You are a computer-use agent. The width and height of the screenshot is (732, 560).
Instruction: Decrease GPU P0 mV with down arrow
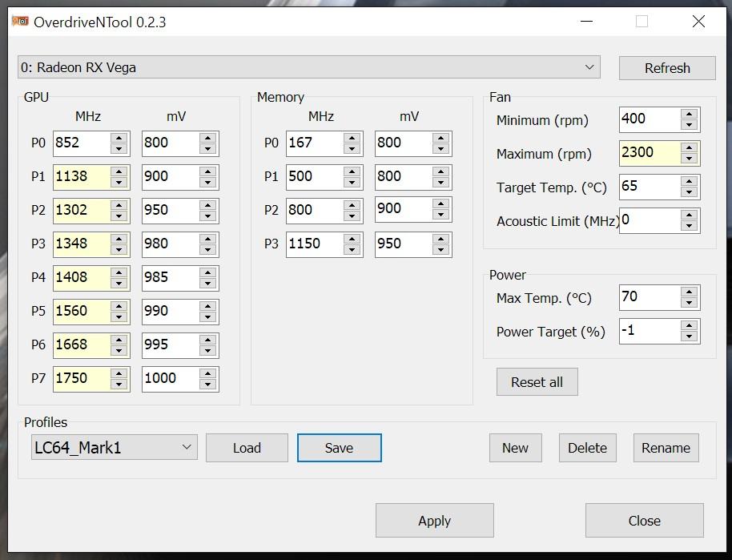(207, 149)
